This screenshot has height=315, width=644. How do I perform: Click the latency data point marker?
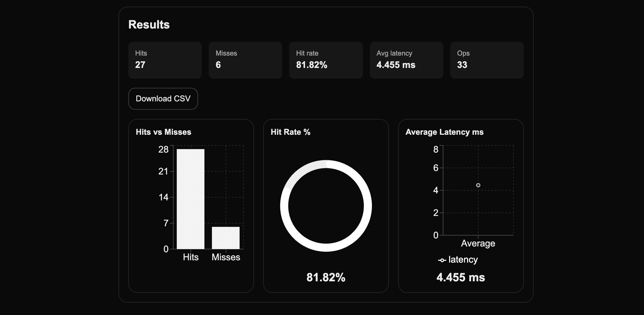click(x=478, y=185)
